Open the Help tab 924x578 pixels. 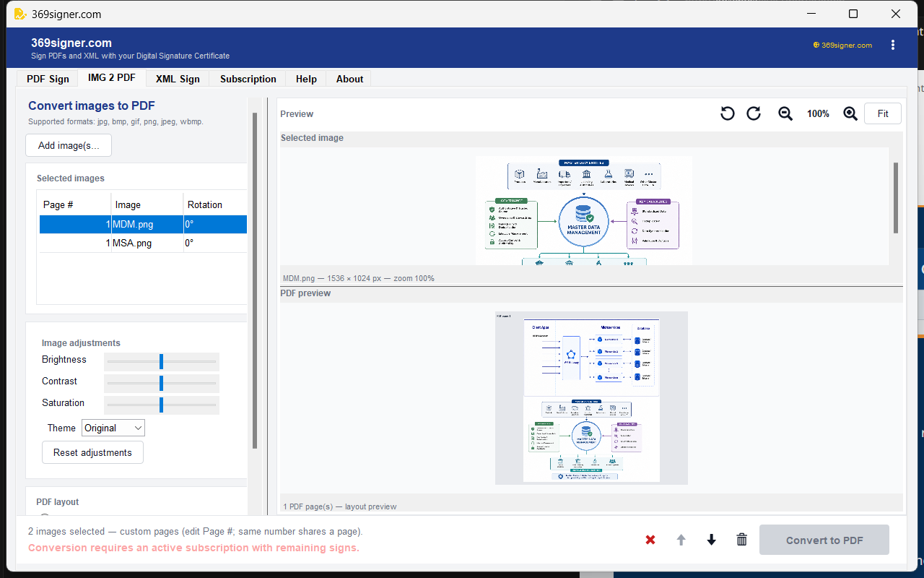coord(306,79)
